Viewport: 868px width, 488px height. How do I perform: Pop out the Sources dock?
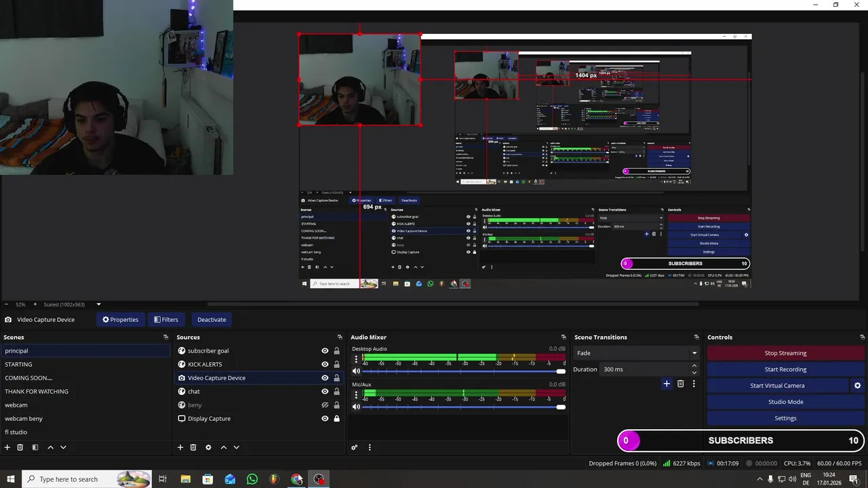point(340,337)
